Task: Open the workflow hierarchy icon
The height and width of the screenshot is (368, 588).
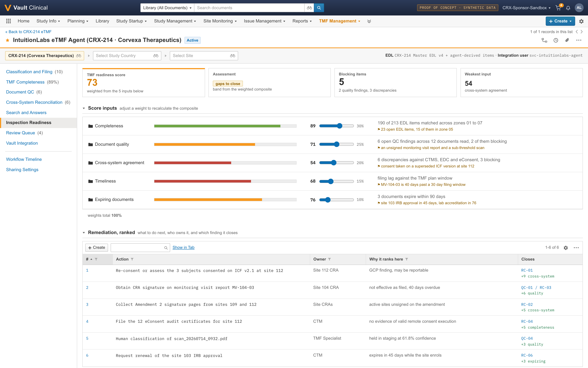Action: (x=544, y=40)
